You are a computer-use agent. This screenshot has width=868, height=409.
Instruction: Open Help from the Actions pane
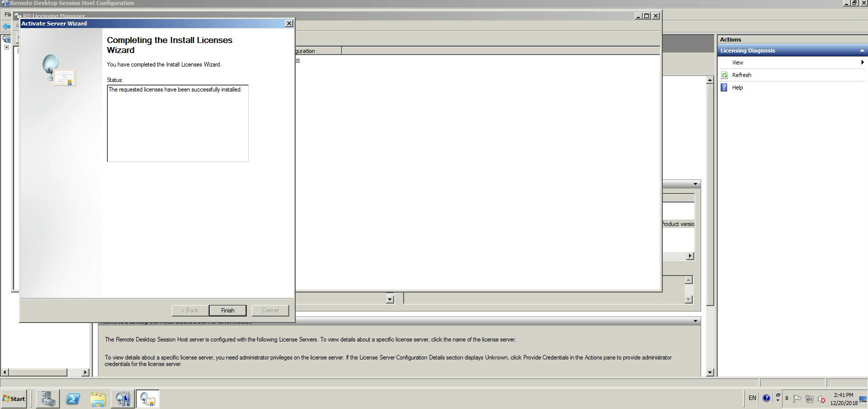coord(737,87)
